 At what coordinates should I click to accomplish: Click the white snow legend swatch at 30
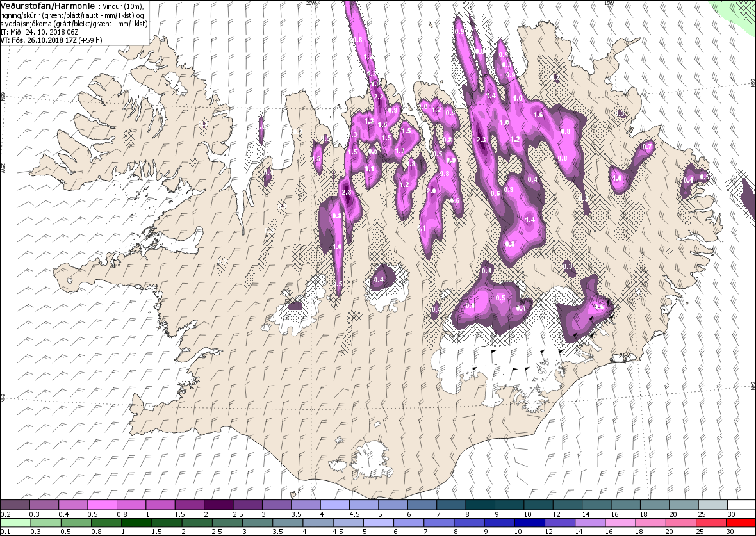741,505
